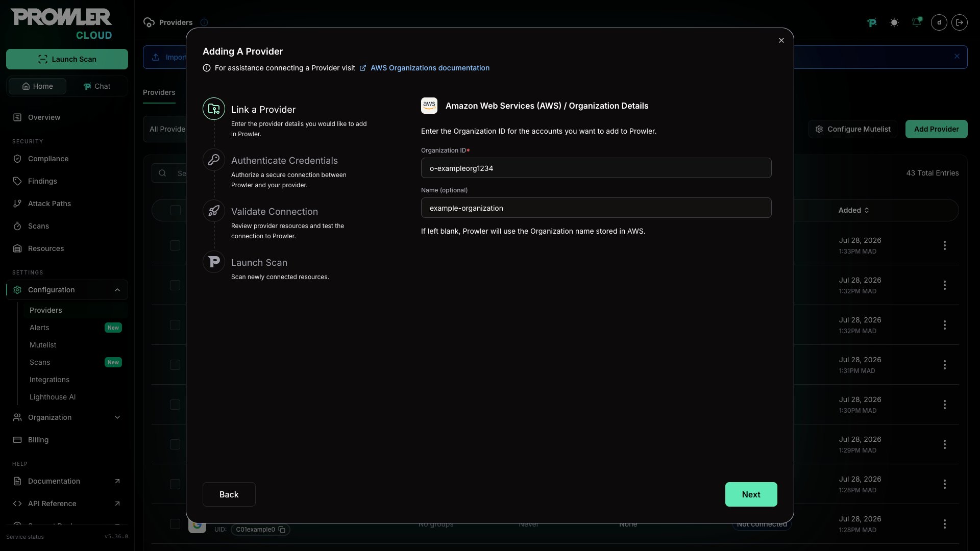The width and height of the screenshot is (980, 551).
Task: Click the AWS logo icon
Action: click(x=429, y=106)
